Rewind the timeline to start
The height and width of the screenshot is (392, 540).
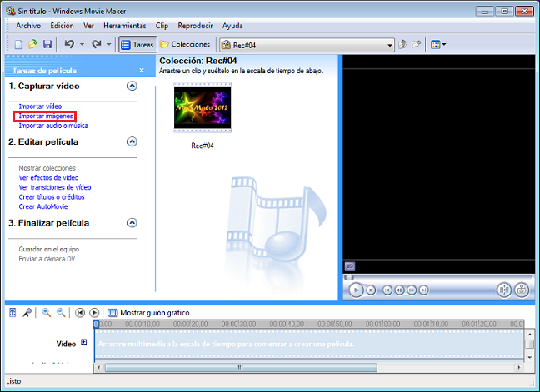79,313
